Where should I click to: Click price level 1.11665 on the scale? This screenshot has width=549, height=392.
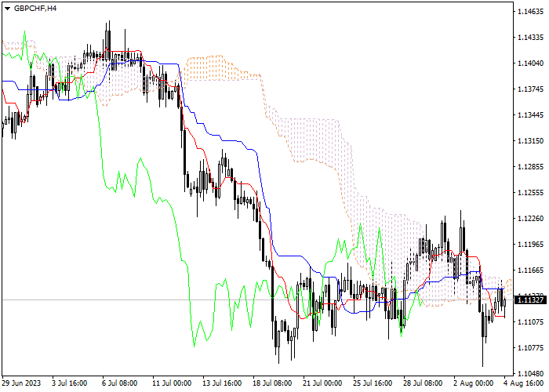[530, 270]
